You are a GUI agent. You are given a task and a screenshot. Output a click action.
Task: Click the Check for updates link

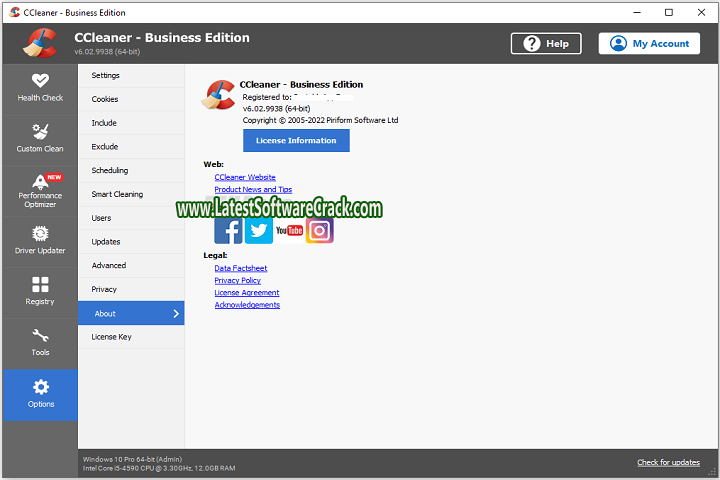(668, 463)
